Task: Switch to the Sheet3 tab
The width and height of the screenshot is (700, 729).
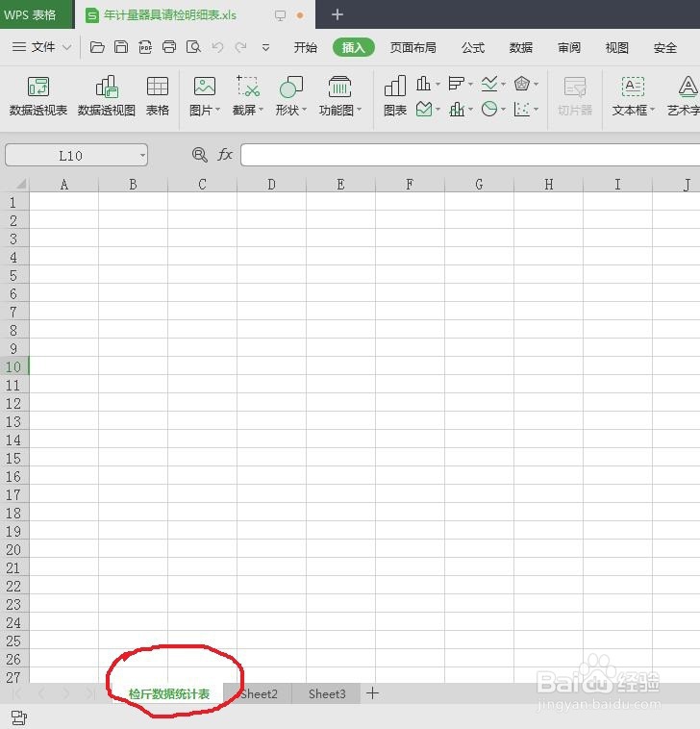Action: [x=327, y=694]
